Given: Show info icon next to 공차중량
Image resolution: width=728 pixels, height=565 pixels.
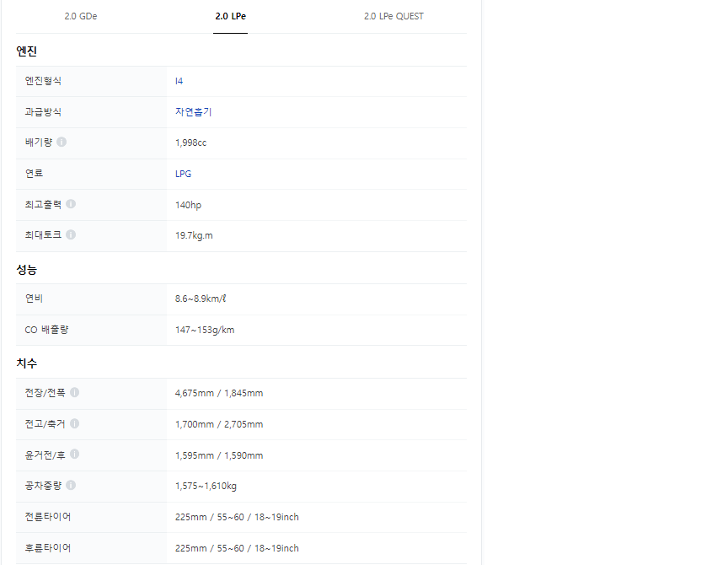Looking at the screenshot, I should point(71,485).
